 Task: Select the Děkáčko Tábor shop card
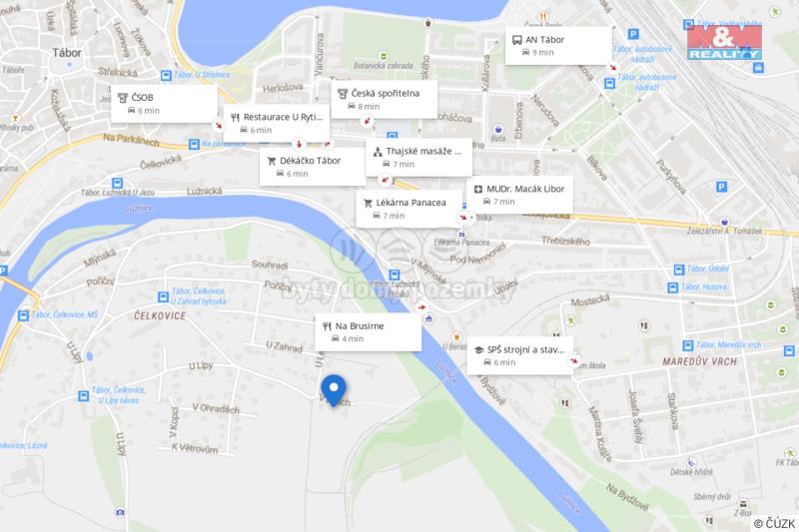313,167
